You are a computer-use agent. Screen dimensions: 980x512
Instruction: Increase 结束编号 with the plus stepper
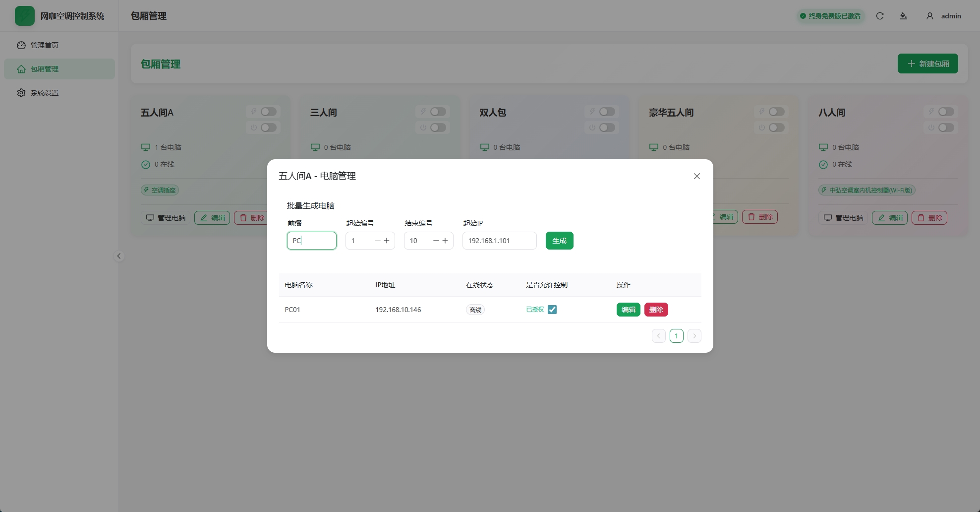click(445, 241)
